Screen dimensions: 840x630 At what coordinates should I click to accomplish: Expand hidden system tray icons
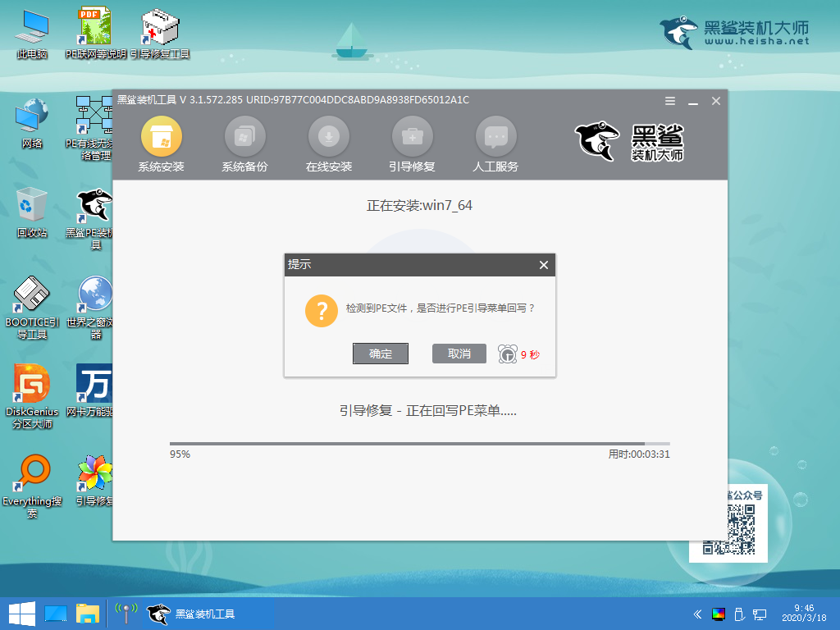tap(697, 614)
